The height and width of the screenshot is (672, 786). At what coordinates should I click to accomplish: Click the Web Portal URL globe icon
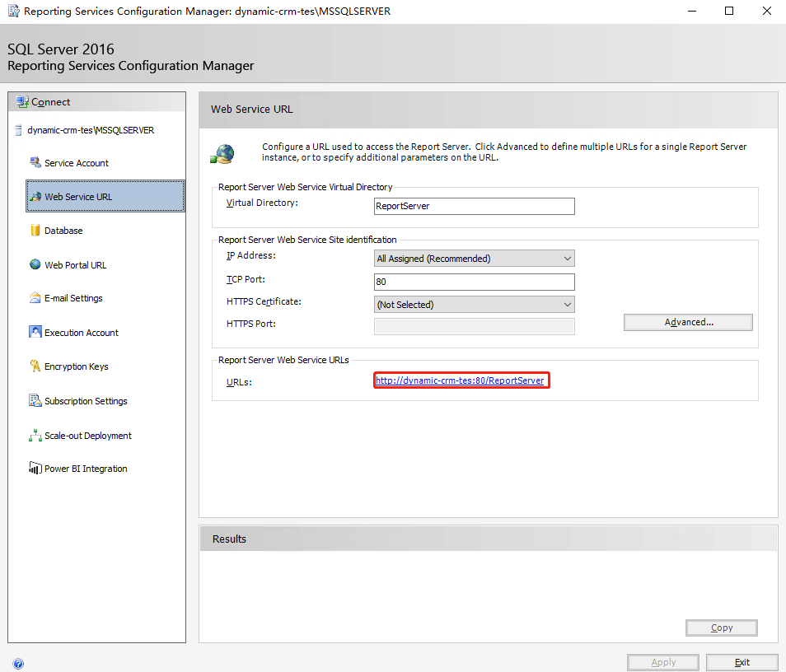[35, 264]
